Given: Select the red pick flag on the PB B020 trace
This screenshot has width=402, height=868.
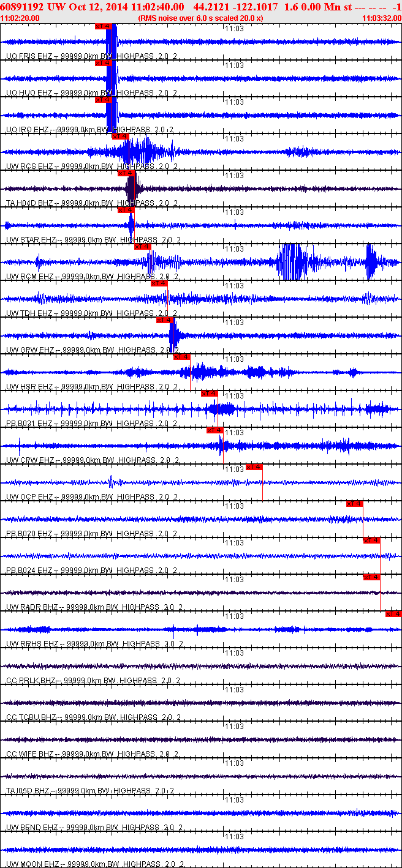Looking at the screenshot, I should pos(355,504).
